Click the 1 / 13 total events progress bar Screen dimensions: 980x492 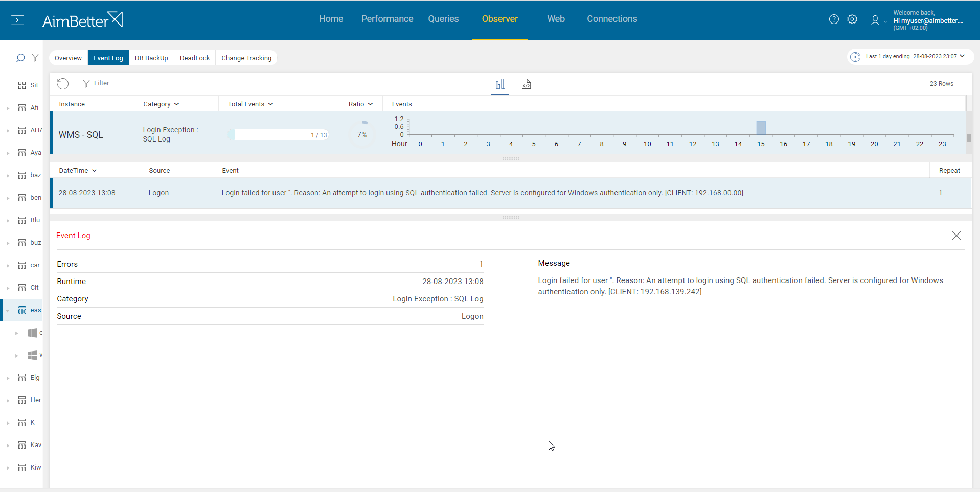pos(278,135)
